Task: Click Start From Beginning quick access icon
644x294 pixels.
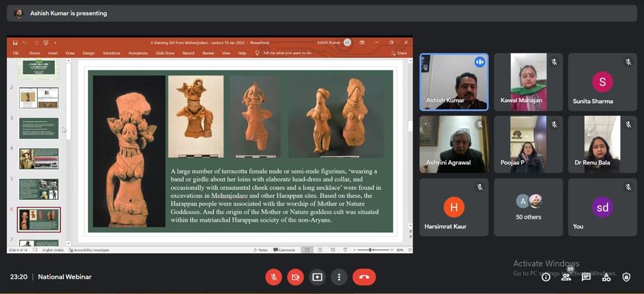Action: (45, 42)
